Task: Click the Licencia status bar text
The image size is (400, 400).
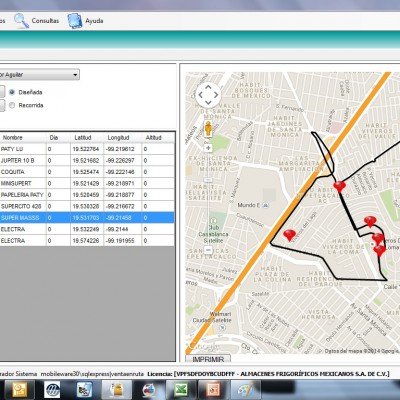Action: pyautogui.click(x=268, y=374)
